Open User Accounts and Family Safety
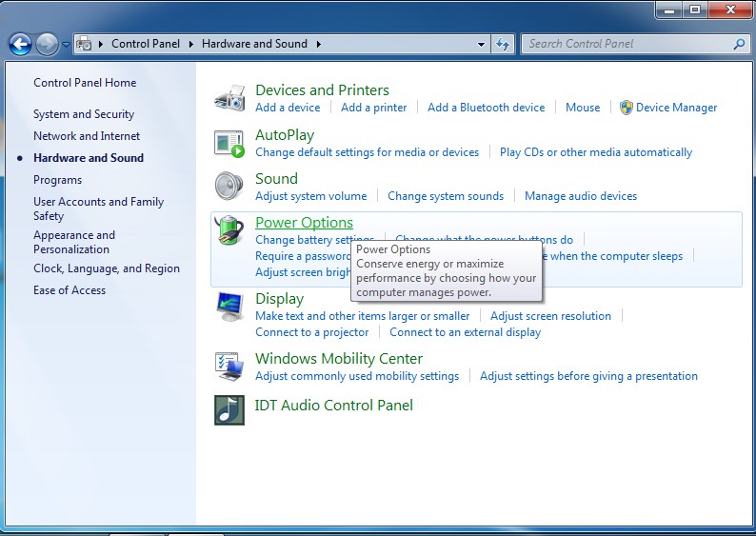Image resolution: width=756 pixels, height=536 pixels. [x=98, y=208]
